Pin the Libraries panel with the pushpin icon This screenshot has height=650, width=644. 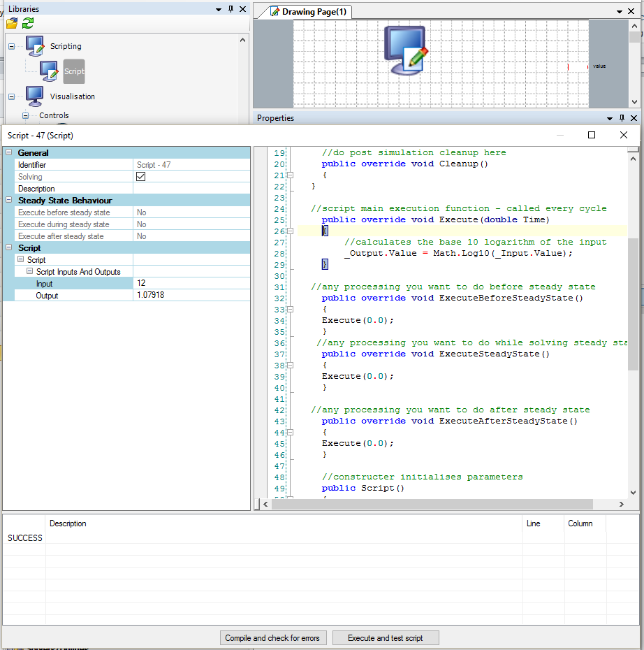pyautogui.click(x=230, y=9)
